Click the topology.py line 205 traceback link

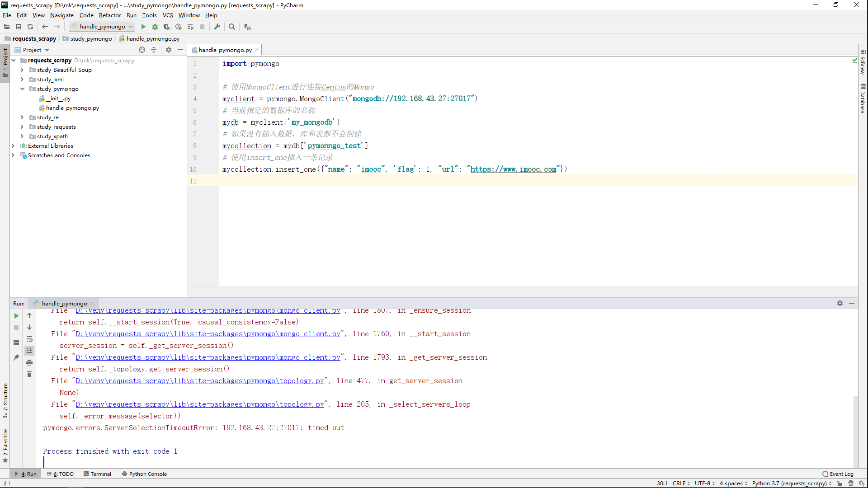199,404
